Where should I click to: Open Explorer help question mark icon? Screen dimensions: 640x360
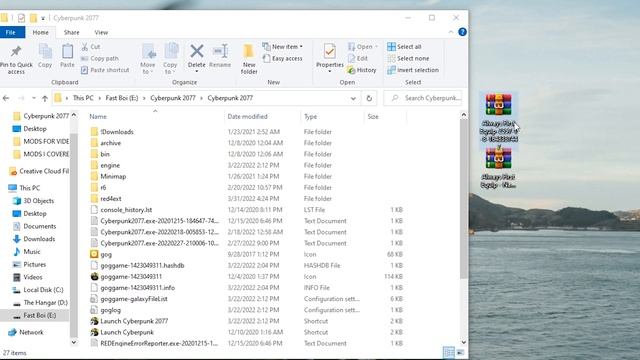coord(462,32)
